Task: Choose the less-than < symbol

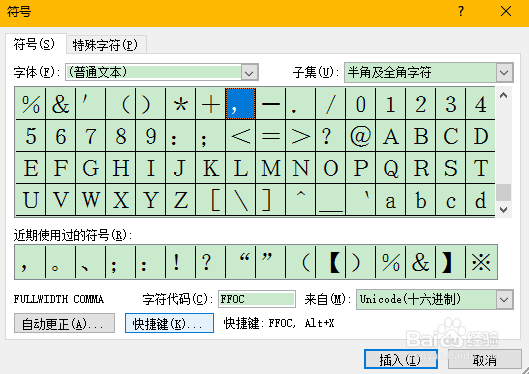Action: coord(240,136)
